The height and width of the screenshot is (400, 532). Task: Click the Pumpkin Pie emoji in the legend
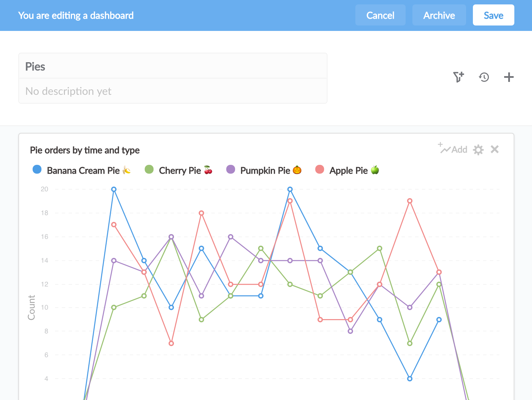(x=297, y=170)
